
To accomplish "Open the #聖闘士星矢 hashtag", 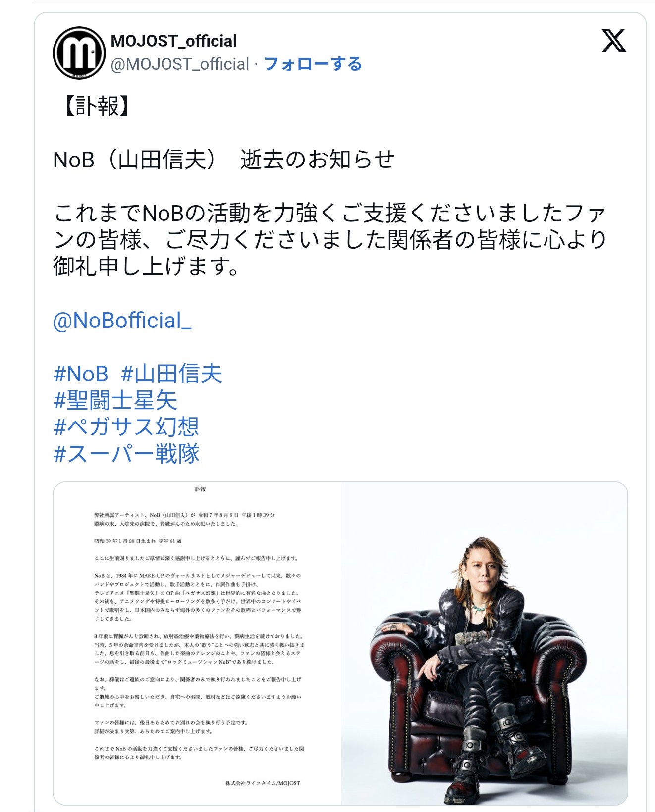I will [115, 400].
